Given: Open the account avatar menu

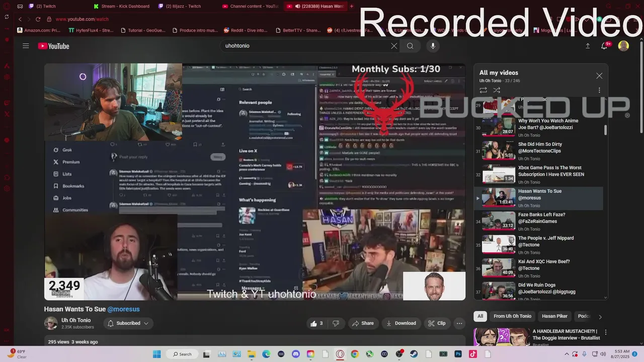Looking at the screenshot, I should point(623,46).
